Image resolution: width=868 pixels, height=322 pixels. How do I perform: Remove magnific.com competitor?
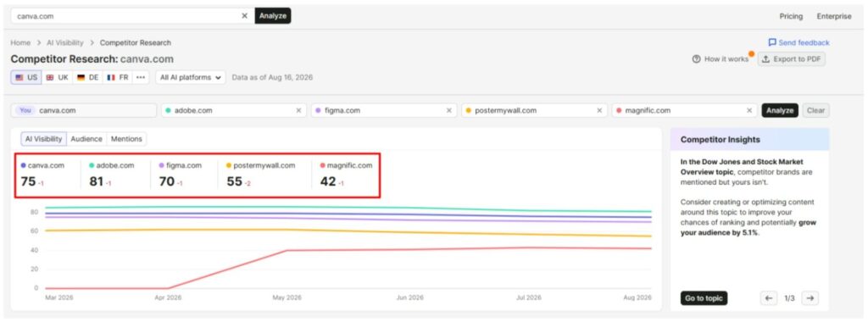pyautogui.click(x=749, y=110)
